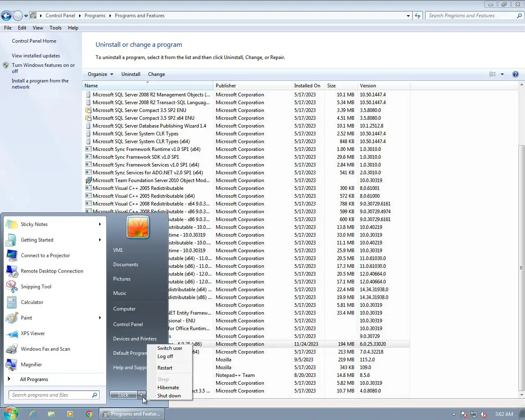Open Google Chrome from taskbar
Image resolution: width=525 pixels, height=420 pixels.
pos(89,414)
